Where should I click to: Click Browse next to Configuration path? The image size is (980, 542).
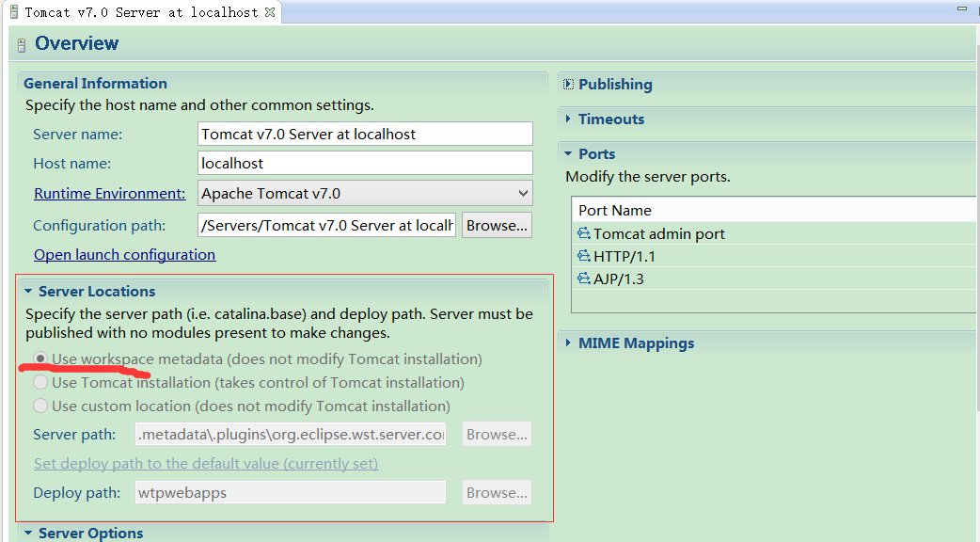coord(497,225)
